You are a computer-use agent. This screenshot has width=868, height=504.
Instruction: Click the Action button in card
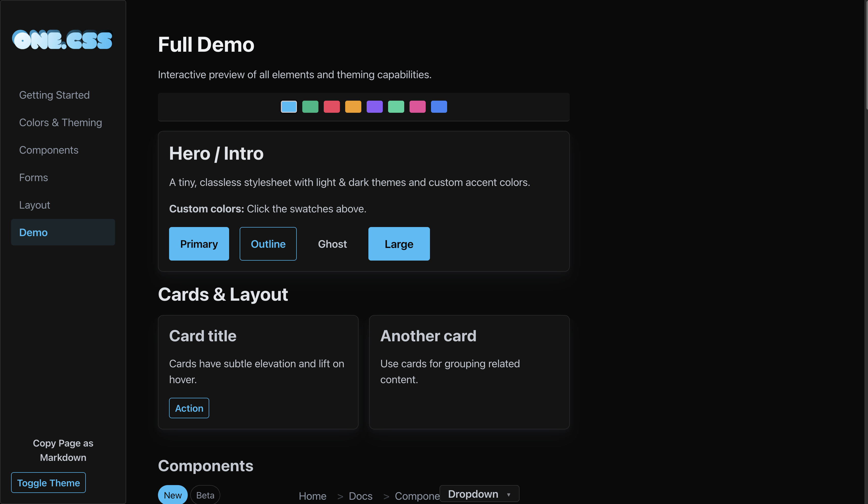(x=189, y=408)
